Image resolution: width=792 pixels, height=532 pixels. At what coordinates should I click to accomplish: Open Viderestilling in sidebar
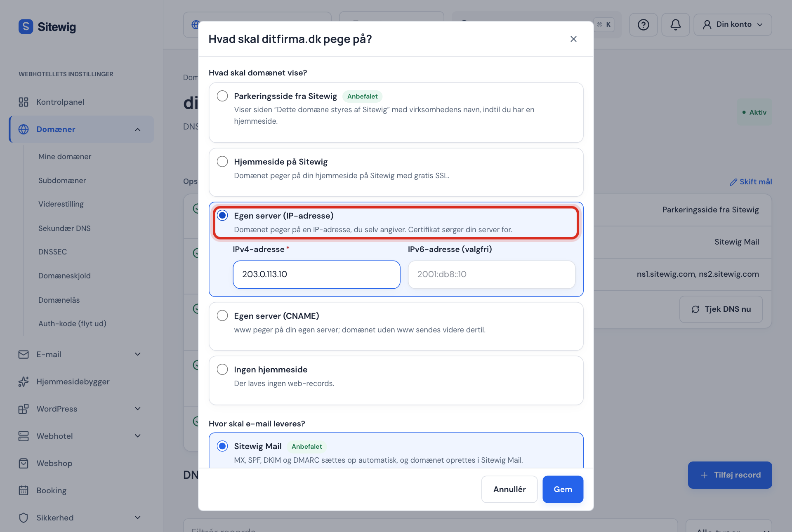[61, 204]
